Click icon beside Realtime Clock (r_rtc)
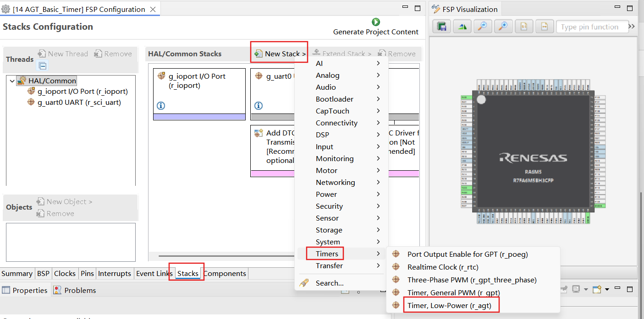The width and height of the screenshot is (644, 319). pos(396,267)
